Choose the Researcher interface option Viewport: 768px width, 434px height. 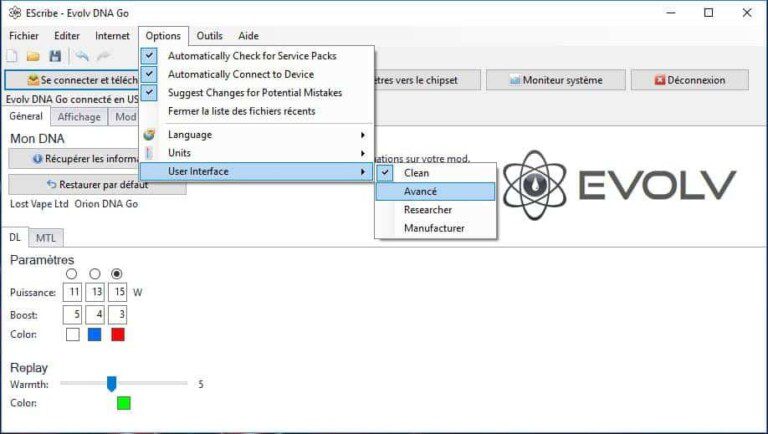(435, 210)
